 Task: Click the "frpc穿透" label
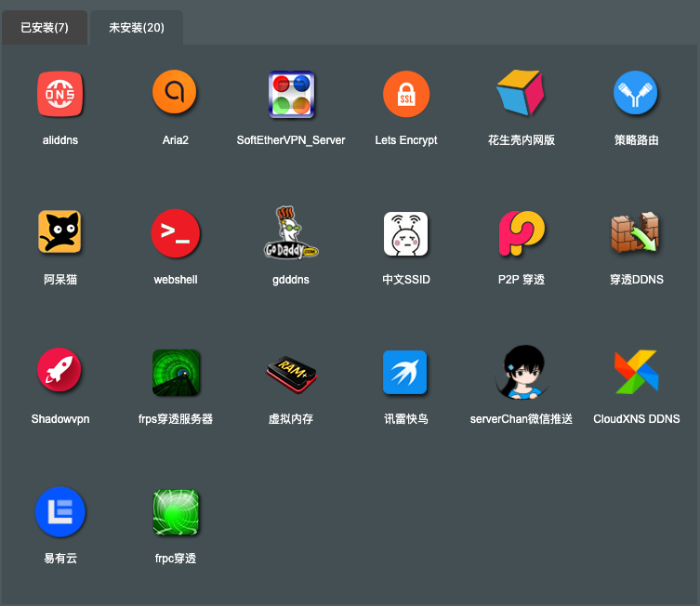pyautogui.click(x=176, y=558)
